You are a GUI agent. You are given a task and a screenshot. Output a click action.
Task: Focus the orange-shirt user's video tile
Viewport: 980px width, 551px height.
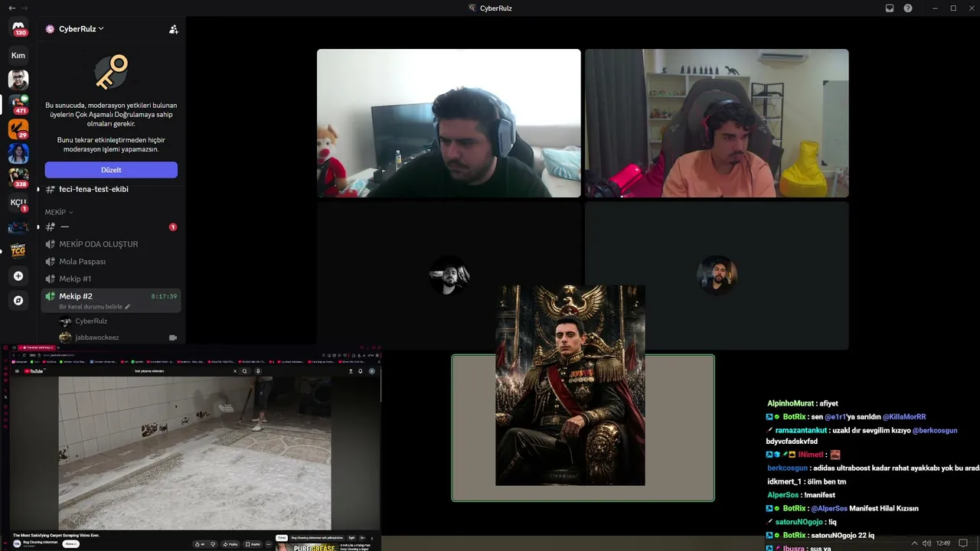[x=717, y=123]
